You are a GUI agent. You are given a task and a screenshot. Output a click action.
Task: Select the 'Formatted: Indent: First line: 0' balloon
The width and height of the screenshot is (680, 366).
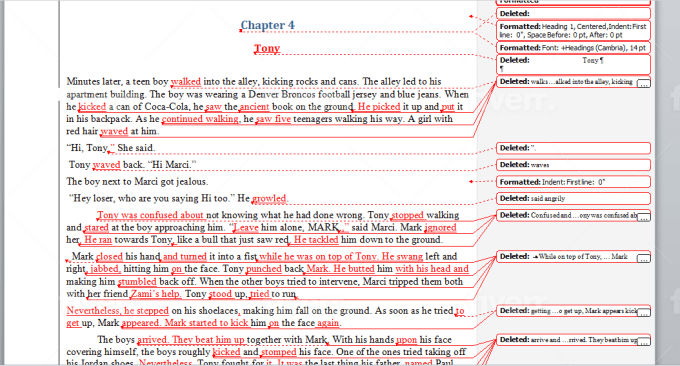pyautogui.click(x=573, y=182)
